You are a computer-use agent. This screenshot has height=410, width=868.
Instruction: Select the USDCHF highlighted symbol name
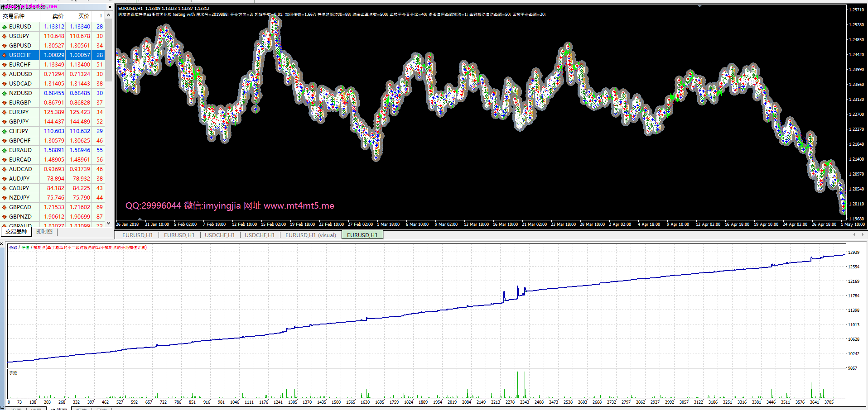pyautogui.click(x=20, y=55)
